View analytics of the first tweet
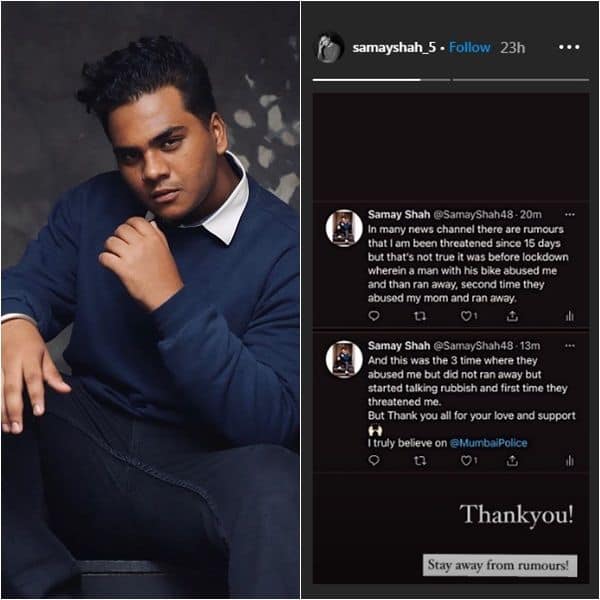600x600 pixels. click(x=569, y=316)
